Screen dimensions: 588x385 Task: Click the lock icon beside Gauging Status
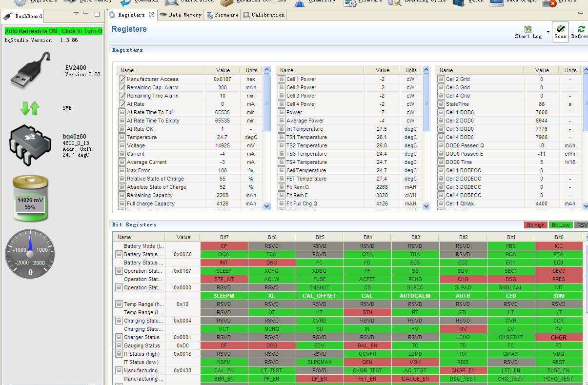coord(119,345)
